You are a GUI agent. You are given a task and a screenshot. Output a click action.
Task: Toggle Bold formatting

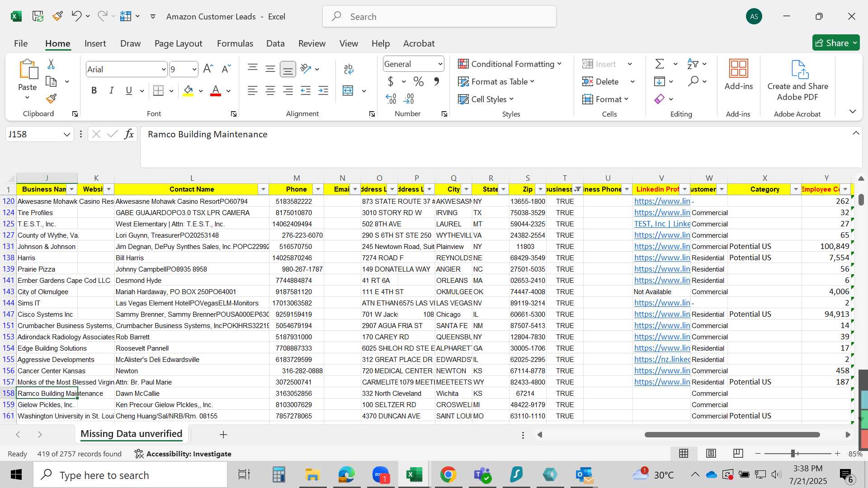click(94, 90)
